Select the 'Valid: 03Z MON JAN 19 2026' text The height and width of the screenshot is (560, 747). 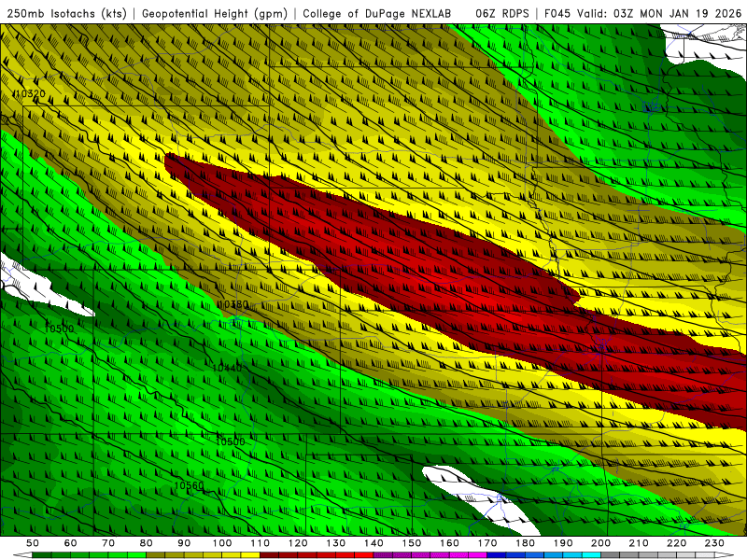click(659, 13)
